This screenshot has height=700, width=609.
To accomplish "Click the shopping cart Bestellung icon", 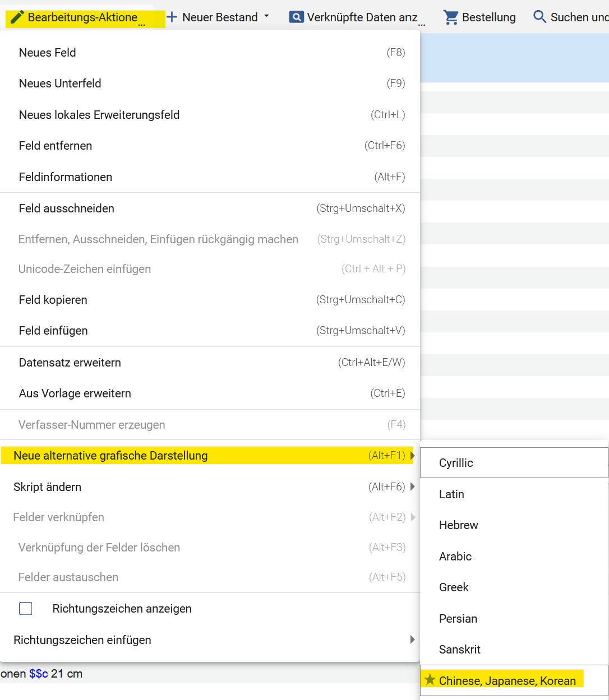I will point(451,17).
